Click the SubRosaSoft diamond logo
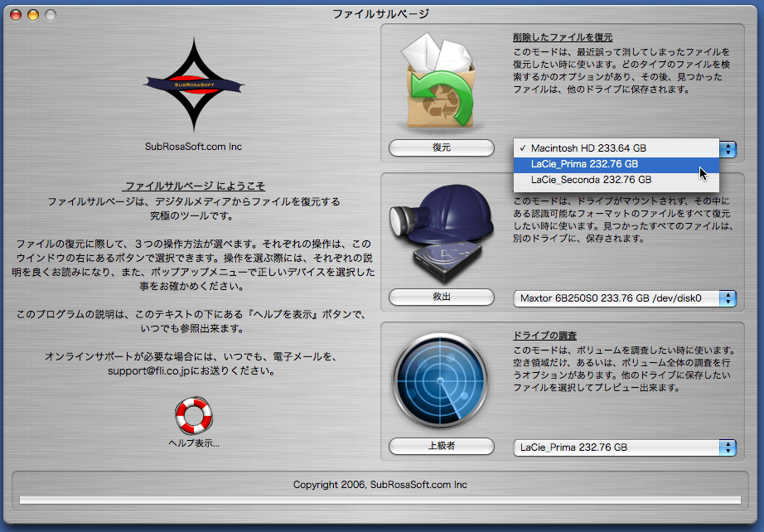 pos(194,85)
